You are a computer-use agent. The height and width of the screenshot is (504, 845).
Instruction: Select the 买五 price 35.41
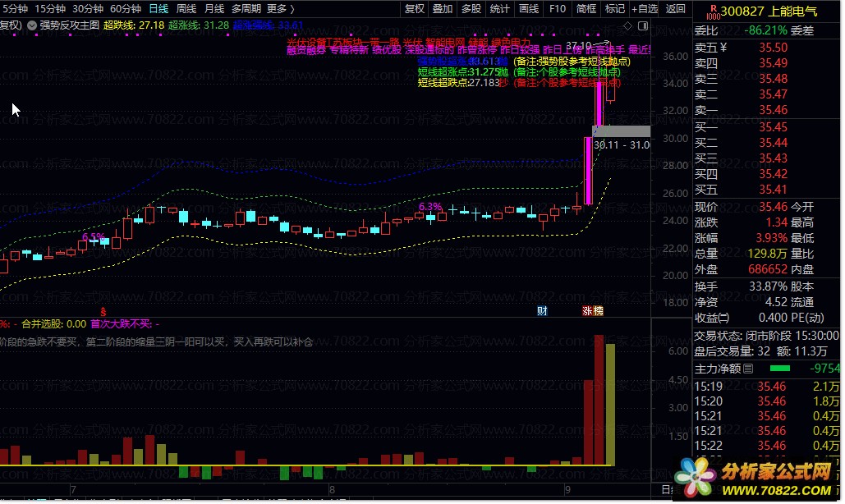click(773, 190)
